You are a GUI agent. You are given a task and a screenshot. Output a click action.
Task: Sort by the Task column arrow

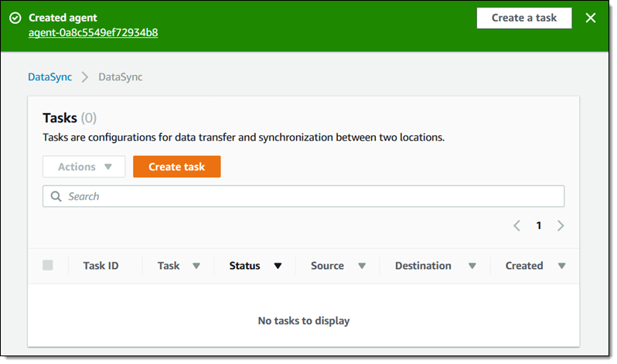pos(196,266)
